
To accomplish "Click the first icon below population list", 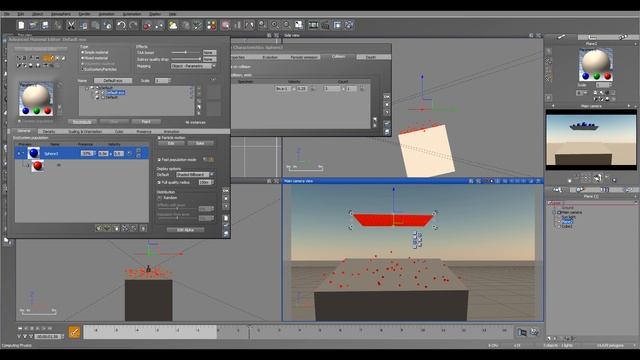I will tap(98, 228).
